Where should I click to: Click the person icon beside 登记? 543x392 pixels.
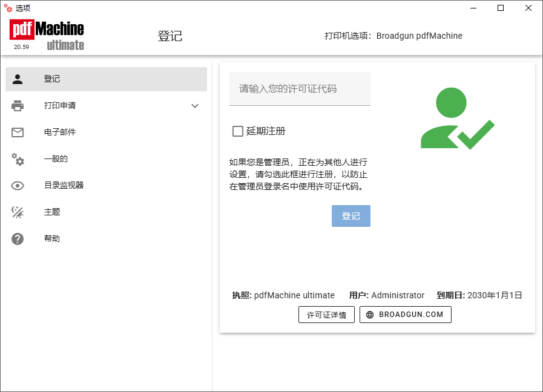18,79
